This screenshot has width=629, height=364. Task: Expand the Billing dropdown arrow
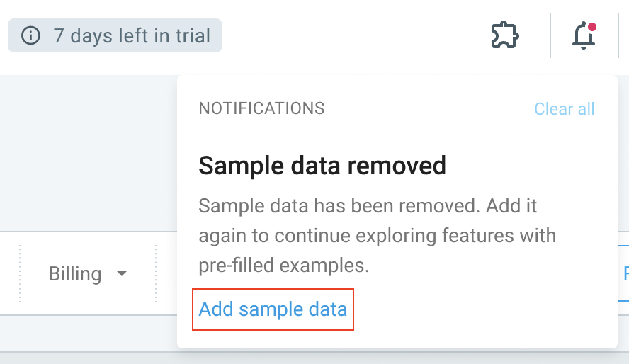point(122,273)
